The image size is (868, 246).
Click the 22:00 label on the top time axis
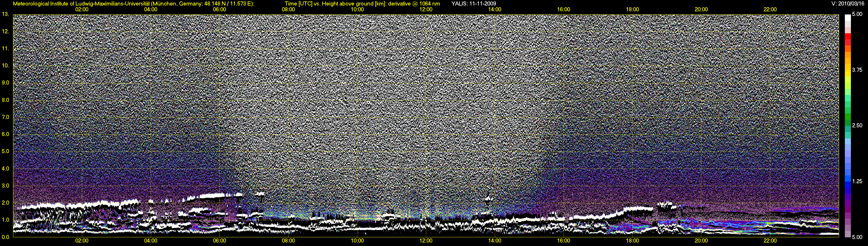point(770,10)
